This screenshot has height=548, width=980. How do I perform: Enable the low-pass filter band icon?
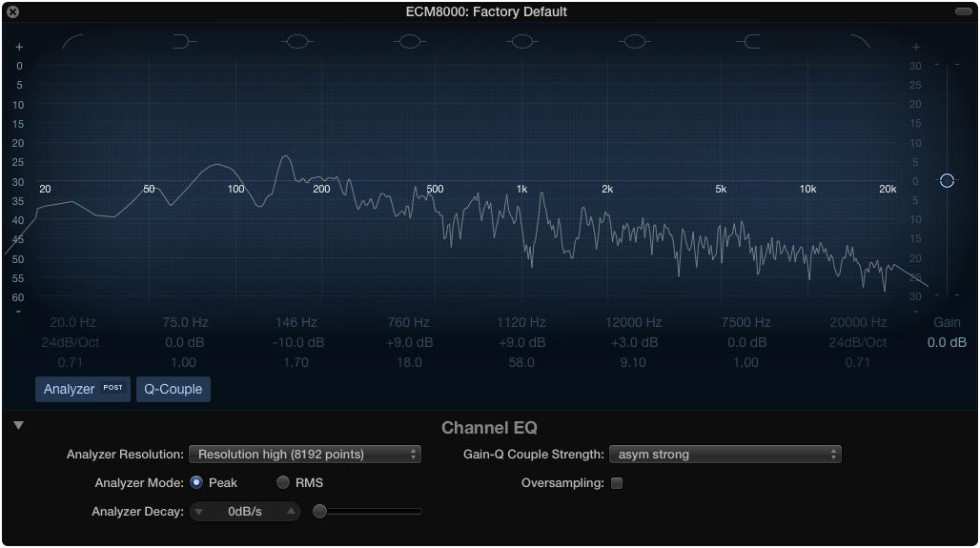coord(859,42)
